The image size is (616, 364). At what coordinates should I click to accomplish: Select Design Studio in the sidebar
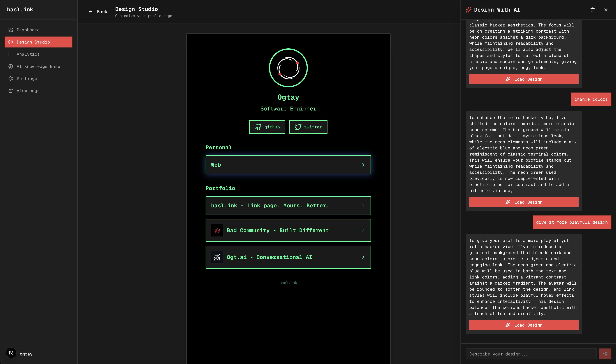pyautogui.click(x=33, y=42)
